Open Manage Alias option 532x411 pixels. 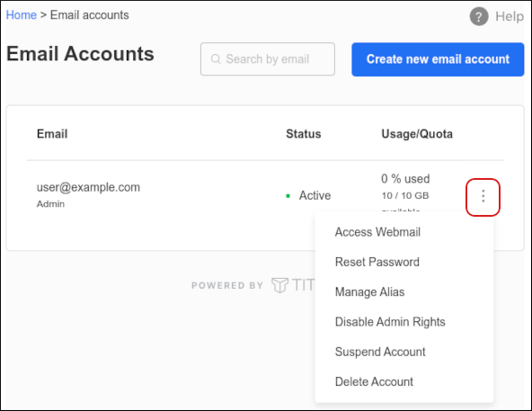(x=370, y=291)
